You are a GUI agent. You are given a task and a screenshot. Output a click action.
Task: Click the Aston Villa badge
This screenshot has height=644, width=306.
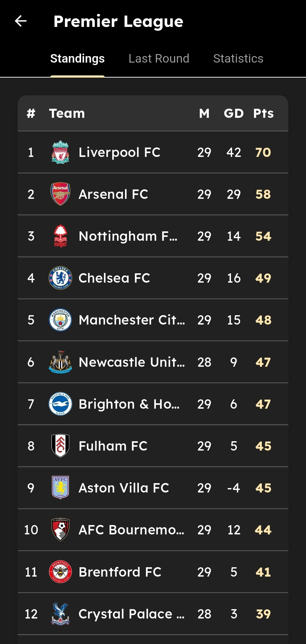coord(60,488)
